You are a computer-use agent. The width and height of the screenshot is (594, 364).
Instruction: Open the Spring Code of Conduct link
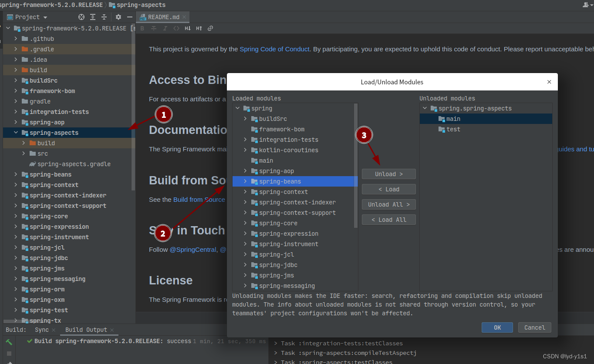(x=274, y=49)
